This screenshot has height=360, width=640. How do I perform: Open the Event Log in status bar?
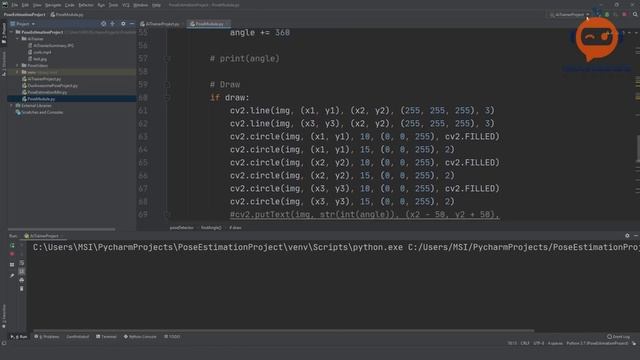point(618,337)
